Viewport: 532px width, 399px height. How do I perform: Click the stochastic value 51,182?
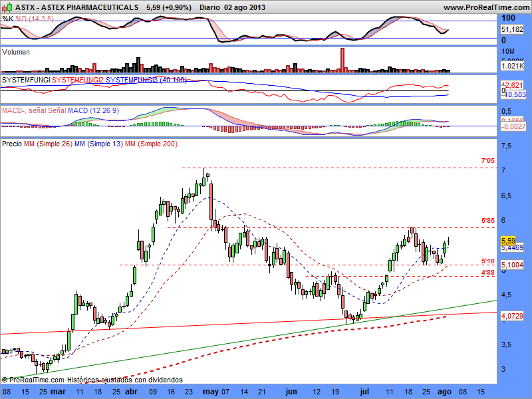tap(512, 29)
